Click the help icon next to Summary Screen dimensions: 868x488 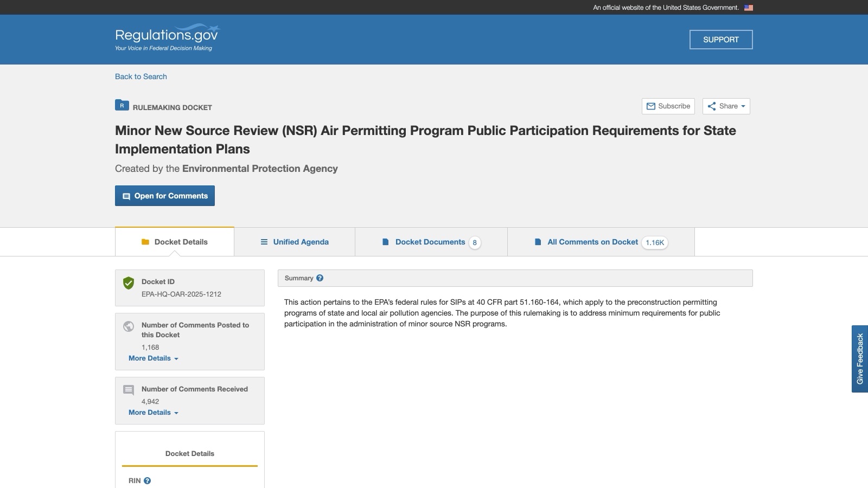point(320,278)
